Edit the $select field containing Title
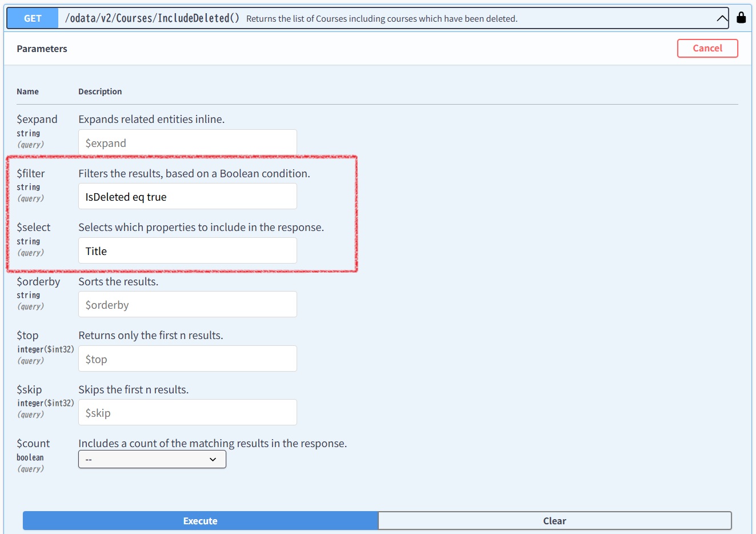This screenshot has height=534, width=756. pyautogui.click(x=187, y=250)
